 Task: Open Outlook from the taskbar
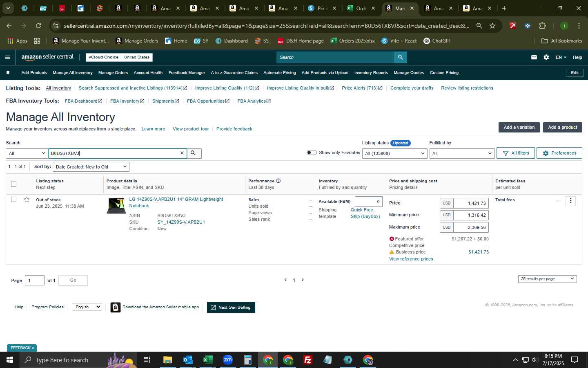pos(187,360)
